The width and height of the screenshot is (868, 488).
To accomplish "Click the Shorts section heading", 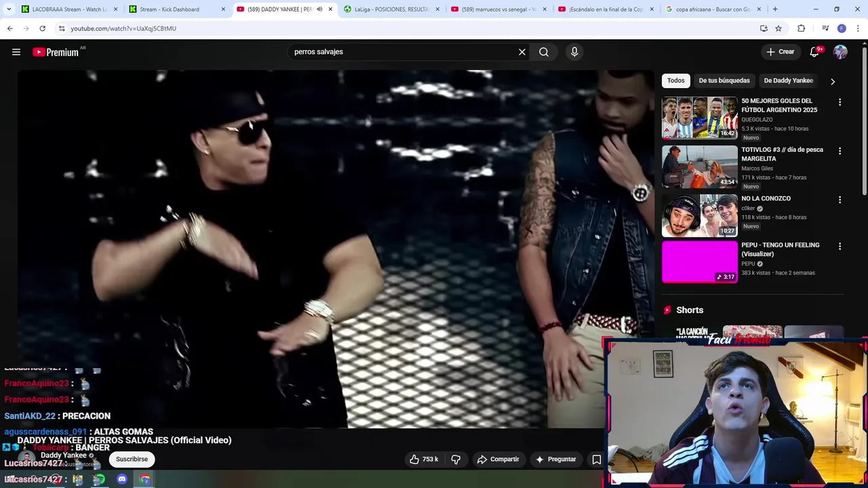I will [x=690, y=310].
